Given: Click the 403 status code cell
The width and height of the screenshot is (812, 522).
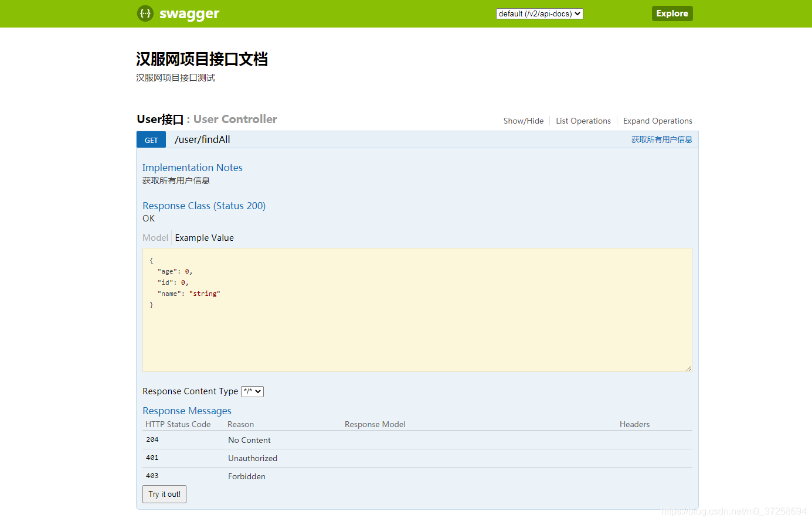Looking at the screenshot, I should (x=152, y=476).
